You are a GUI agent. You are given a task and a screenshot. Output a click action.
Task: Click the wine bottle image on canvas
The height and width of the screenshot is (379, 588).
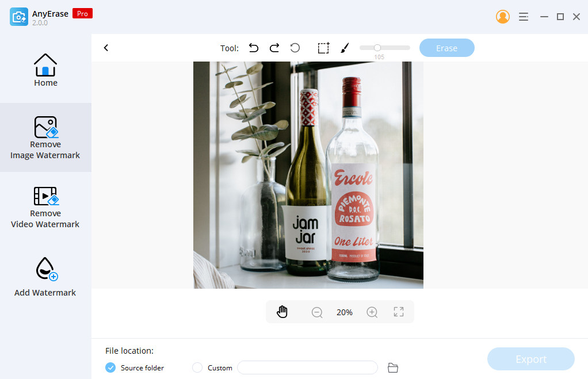point(308,175)
